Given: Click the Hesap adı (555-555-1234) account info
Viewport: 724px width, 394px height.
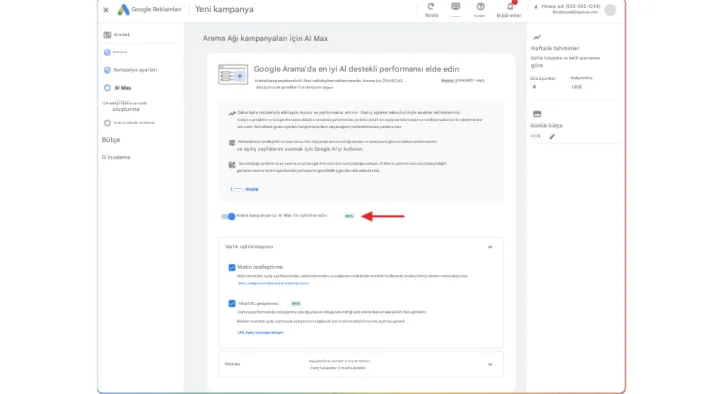Looking at the screenshot, I should click(571, 9).
